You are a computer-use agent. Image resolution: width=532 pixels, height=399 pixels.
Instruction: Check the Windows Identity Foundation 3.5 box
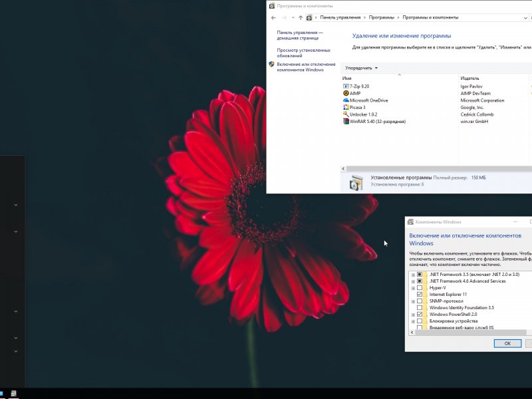pos(420,308)
